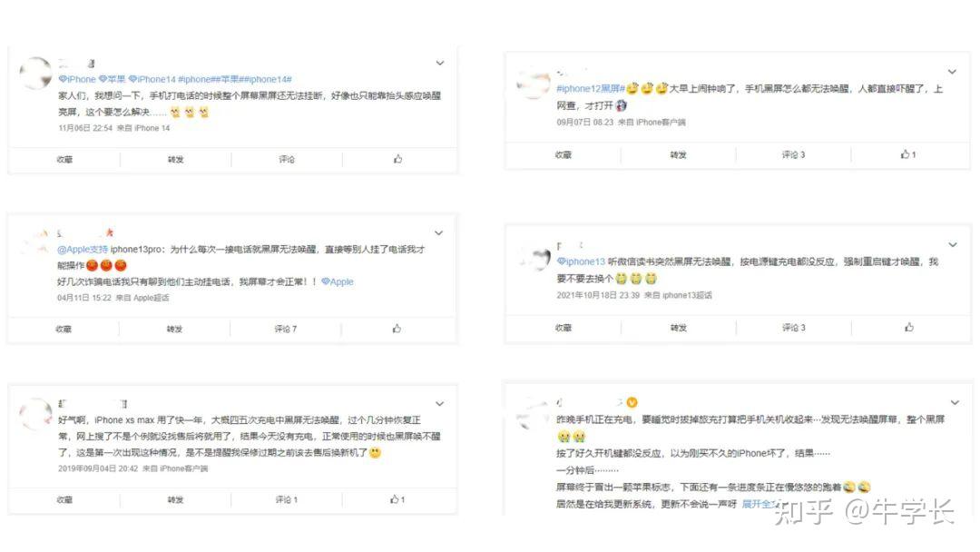Click 收藏 on the iphone12黑屏 post
Image resolution: width=980 pixels, height=552 pixels.
click(x=563, y=154)
